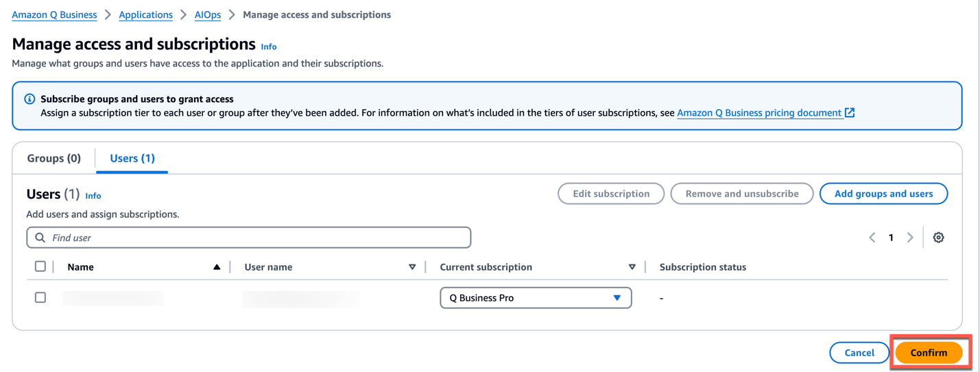Sort by Name ascending arrow
The image size is (980, 372).
pos(217,267)
